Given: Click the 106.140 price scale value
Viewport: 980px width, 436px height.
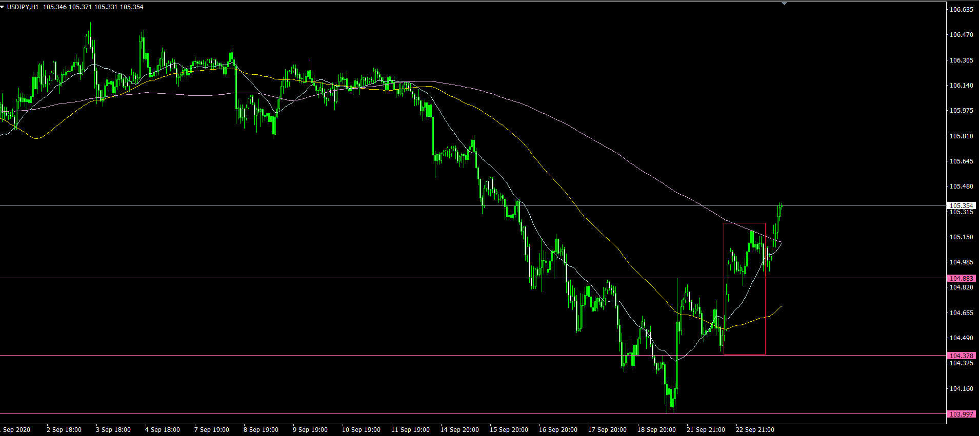Looking at the screenshot, I should click(961, 86).
